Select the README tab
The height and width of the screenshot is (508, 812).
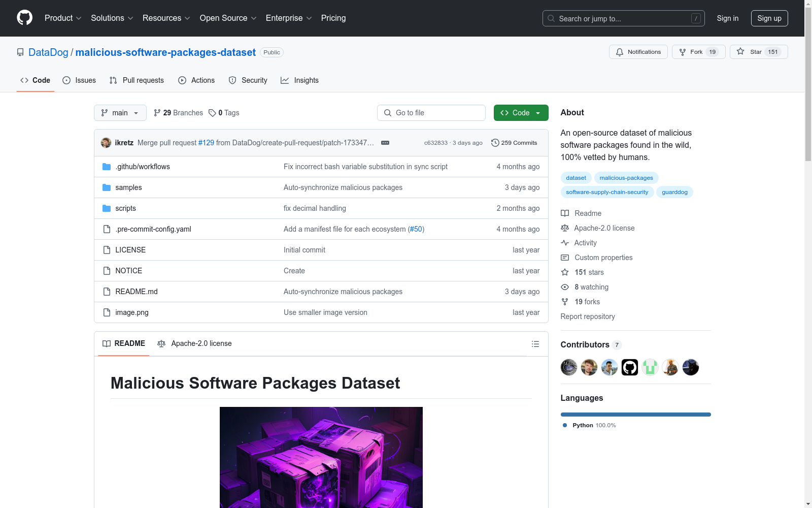(124, 344)
